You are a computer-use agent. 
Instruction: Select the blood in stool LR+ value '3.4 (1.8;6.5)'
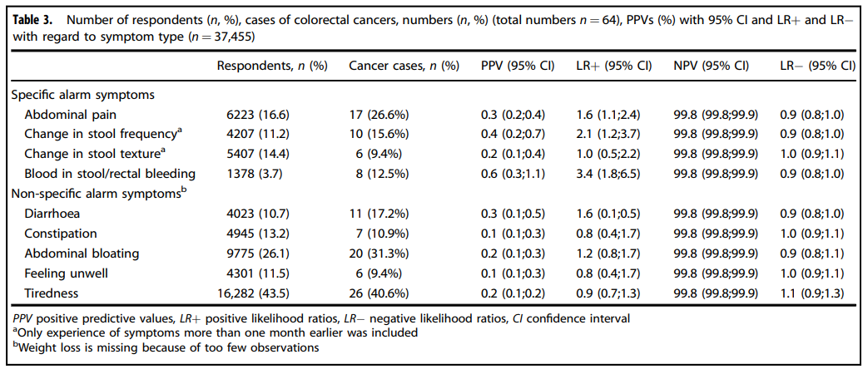[613, 174]
